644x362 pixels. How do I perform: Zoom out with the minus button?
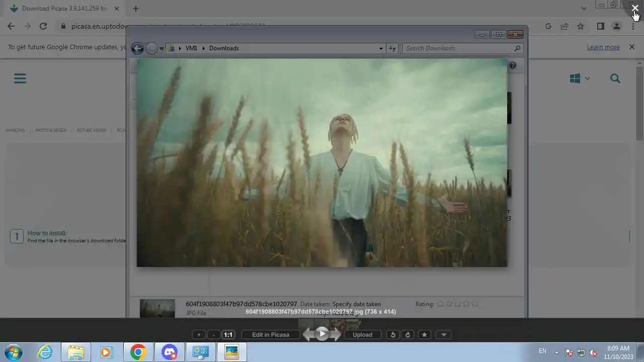[214, 335]
